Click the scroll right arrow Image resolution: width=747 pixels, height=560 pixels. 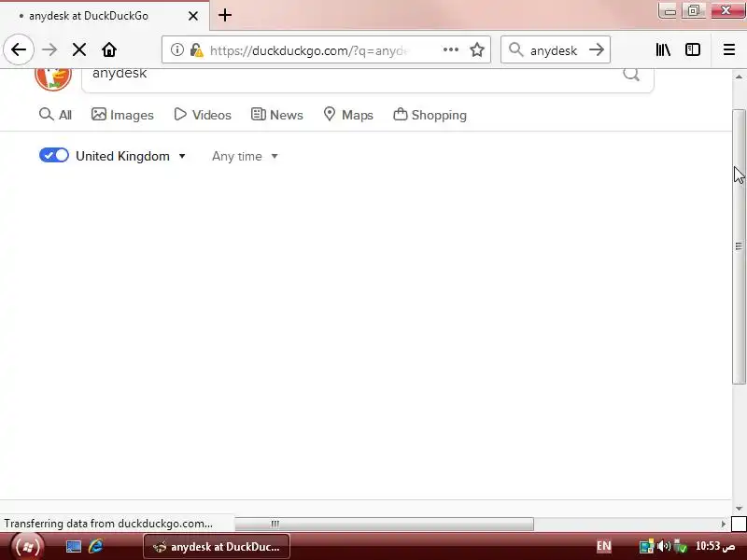click(x=724, y=524)
